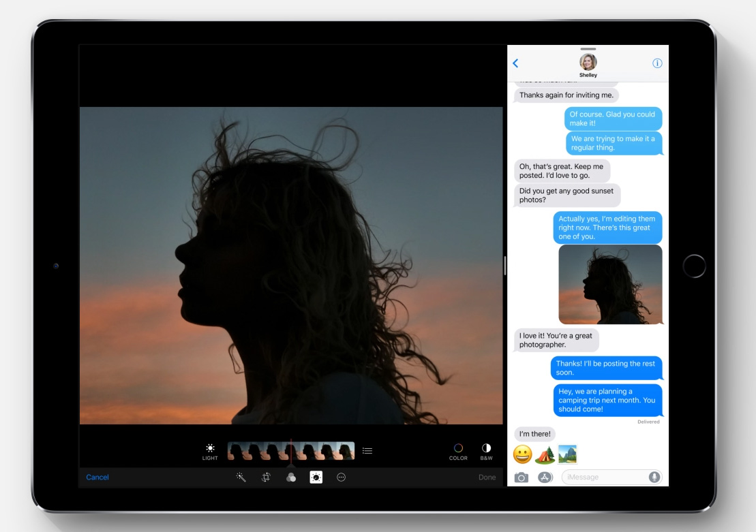Image resolution: width=756 pixels, height=532 pixels.
Task: Open the crop and rotate tool
Action: tap(266, 477)
